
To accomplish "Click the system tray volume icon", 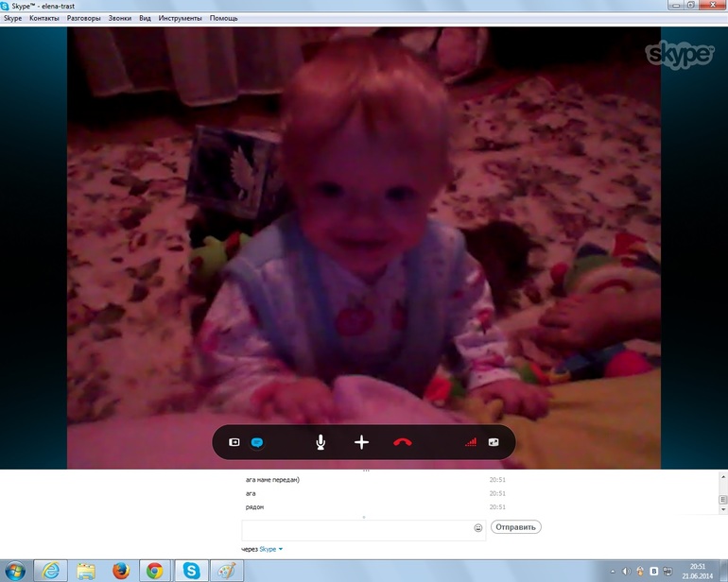I will [627, 571].
